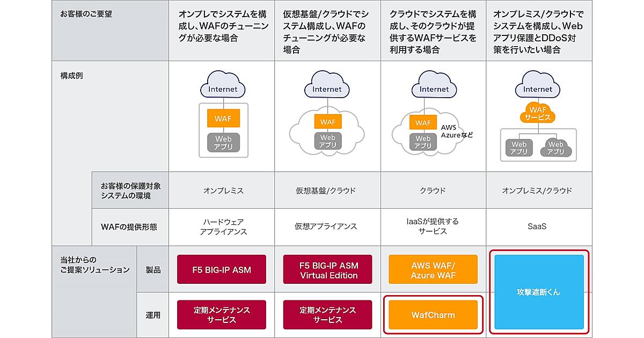This screenshot has height=338, width=644.
Task: Click the WAFの提供形態 row label
Action: (x=129, y=226)
